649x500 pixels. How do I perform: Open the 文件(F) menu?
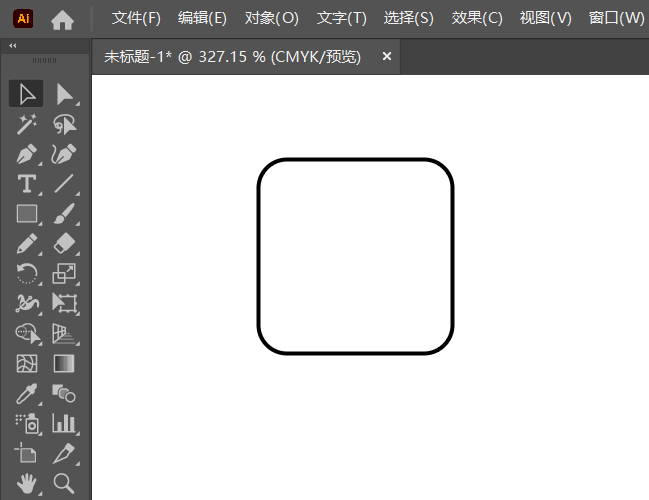point(136,18)
